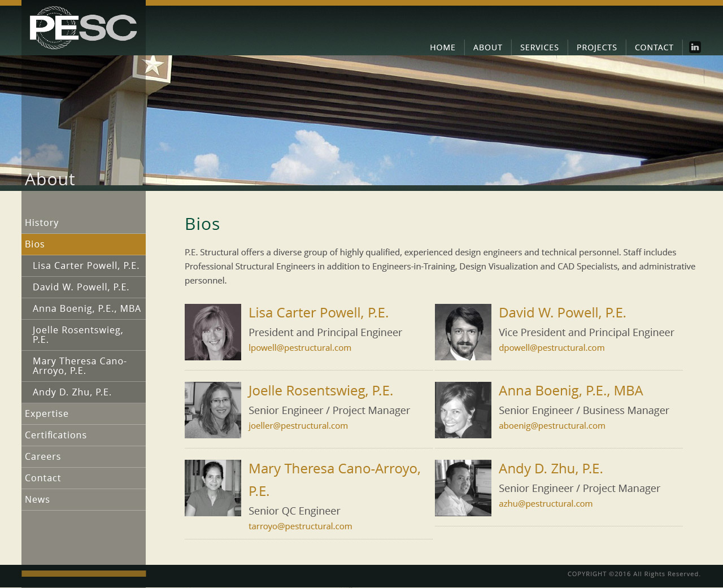The image size is (723, 588).
Task: Open CONTACT in top navigation
Action: tap(654, 47)
